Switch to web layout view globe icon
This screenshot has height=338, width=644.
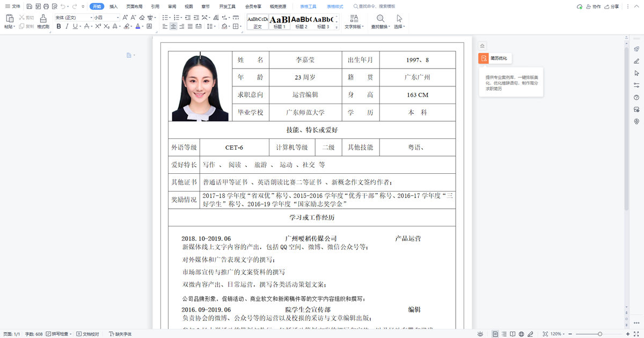point(521,334)
